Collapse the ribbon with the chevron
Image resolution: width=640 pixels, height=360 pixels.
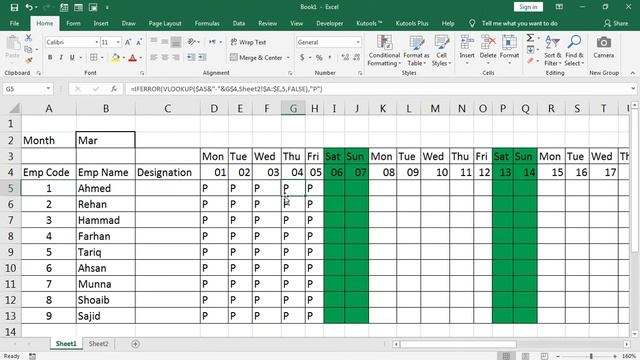[x=633, y=73]
